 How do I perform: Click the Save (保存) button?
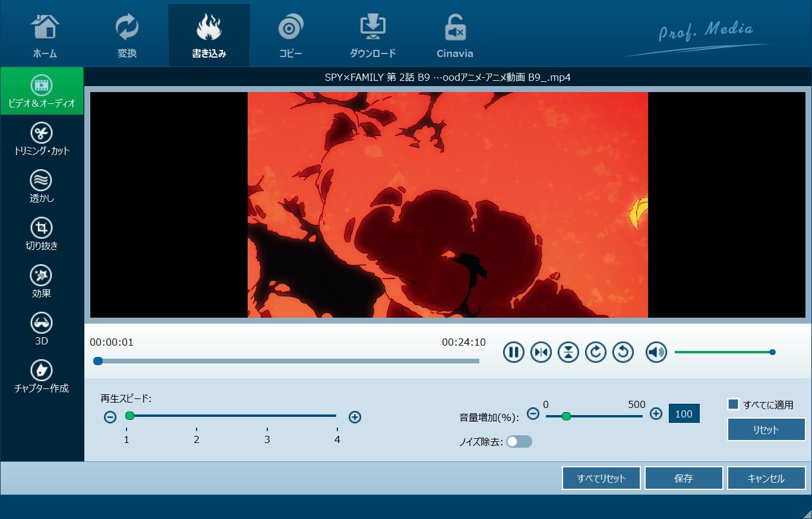[684, 478]
